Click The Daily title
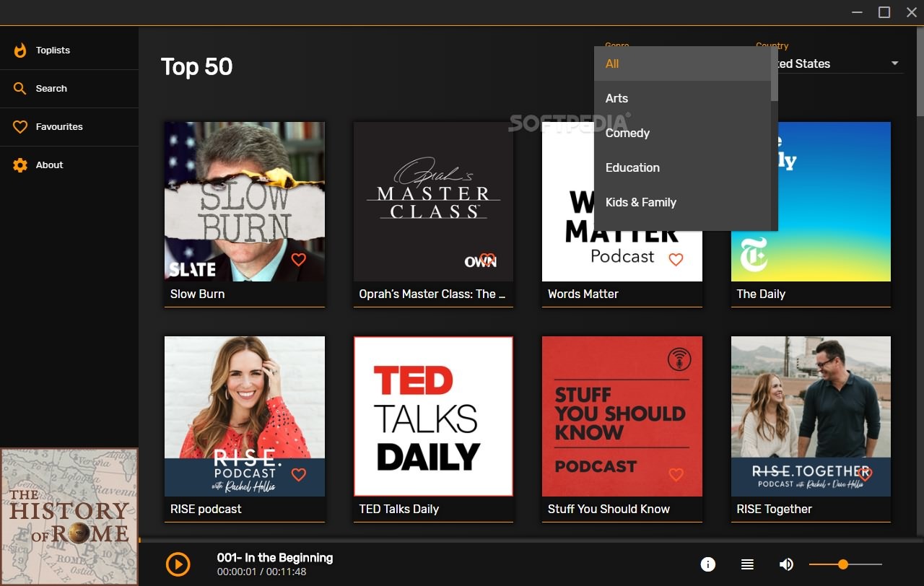This screenshot has height=586, width=924. [761, 294]
